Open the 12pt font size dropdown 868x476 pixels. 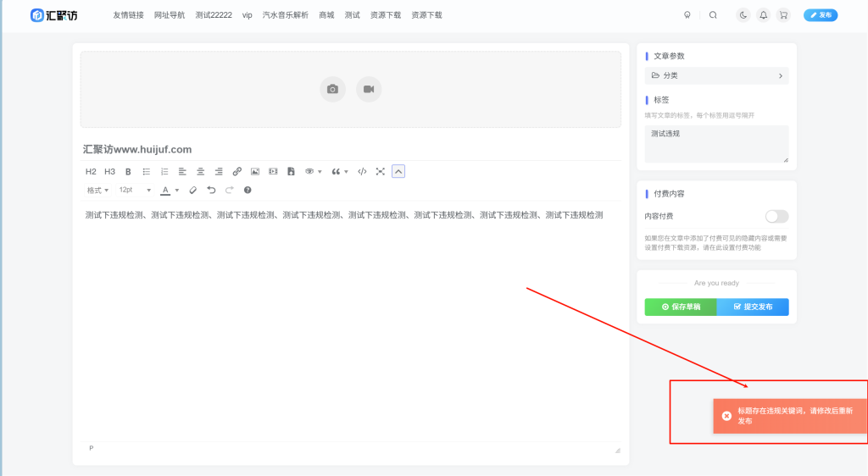(135, 191)
